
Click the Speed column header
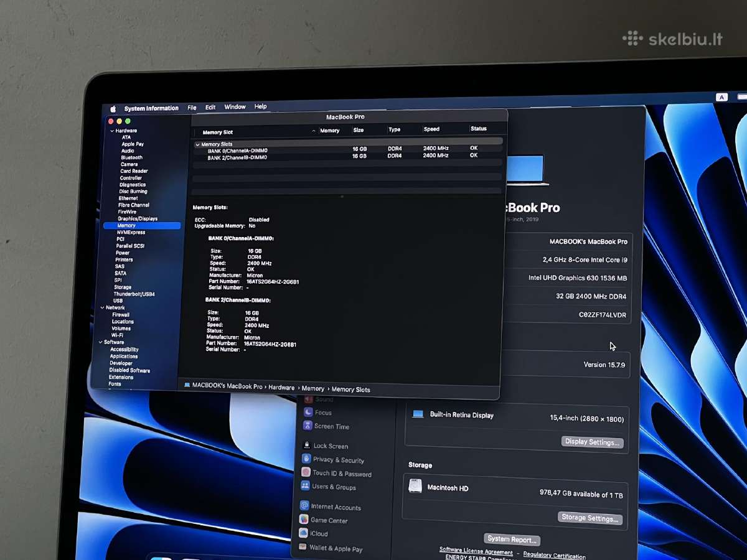[x=431, y=129]
